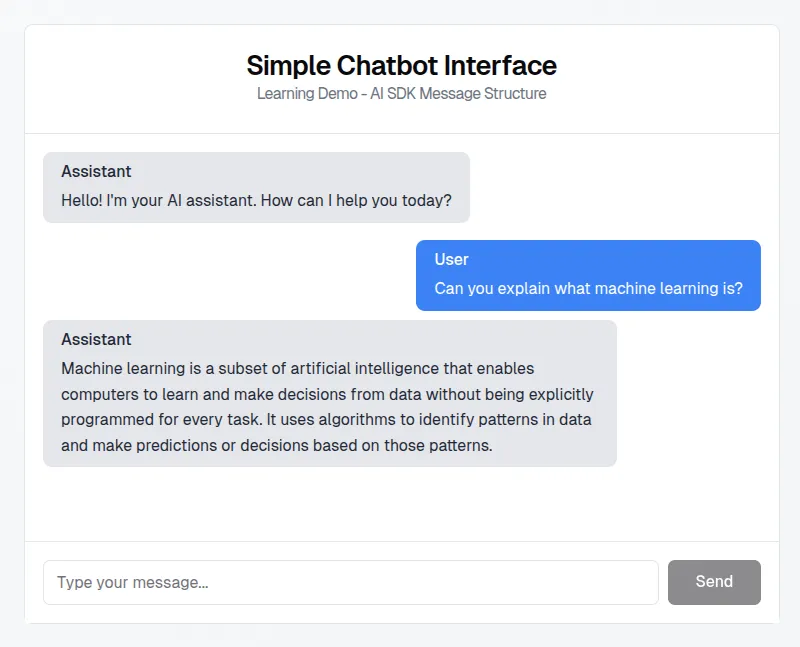Focus the 'Type your message...' input field
Screen dimensions: 800x647
coord(350,582)
